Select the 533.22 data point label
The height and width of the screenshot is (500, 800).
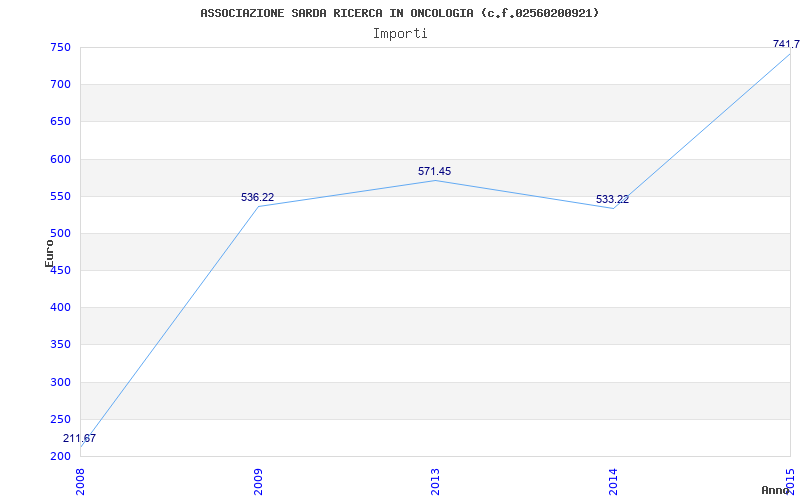pos(612,199)
